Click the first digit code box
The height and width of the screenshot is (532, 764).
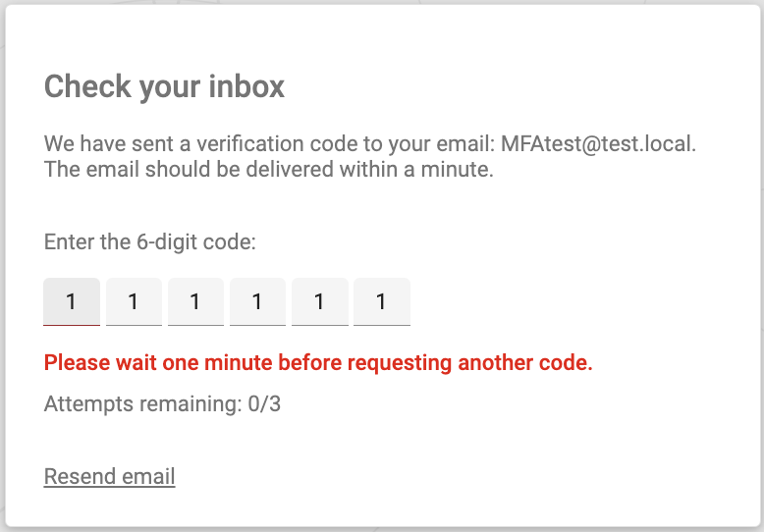(x=72, y=302)
